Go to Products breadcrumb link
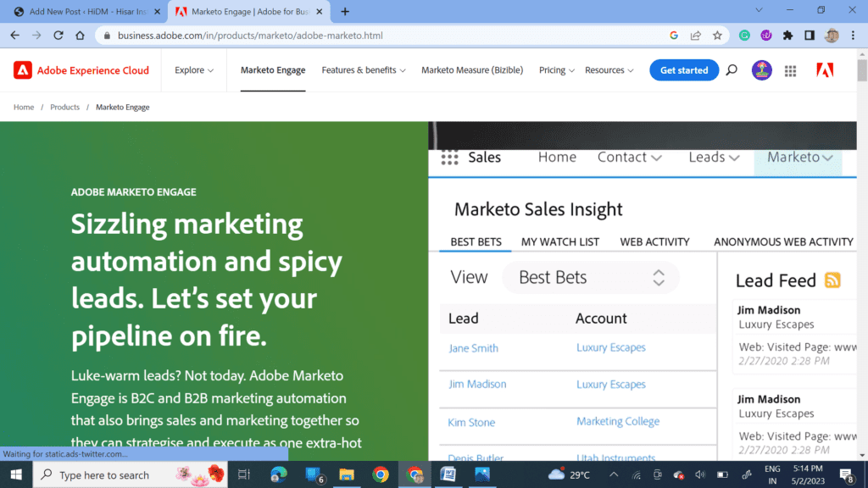 64,108
